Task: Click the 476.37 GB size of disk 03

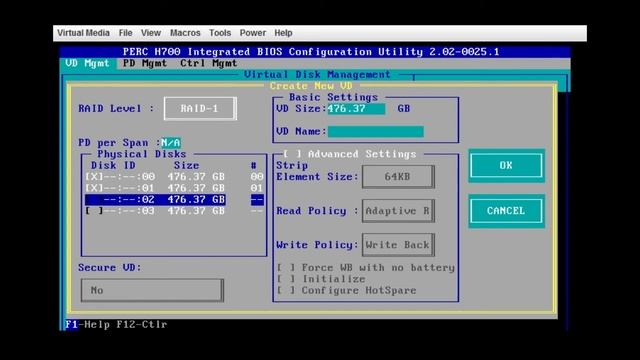Action: click(x=196, y=211)
